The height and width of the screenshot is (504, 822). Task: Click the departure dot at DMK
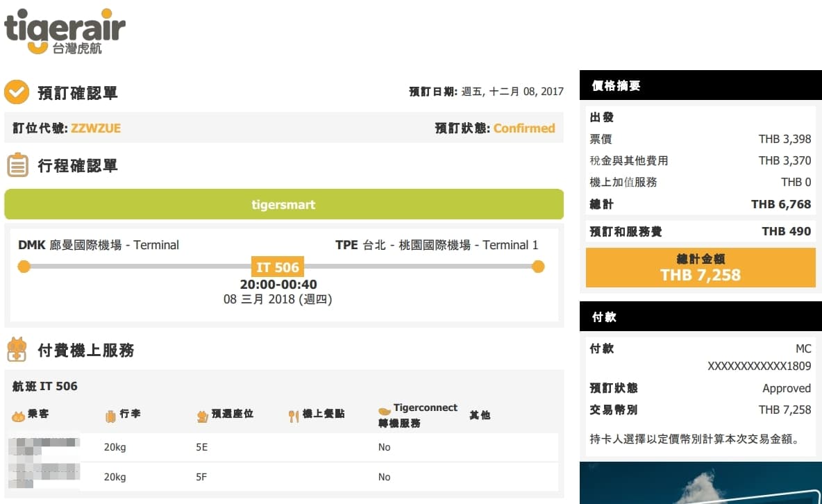[x=24, y=267]
